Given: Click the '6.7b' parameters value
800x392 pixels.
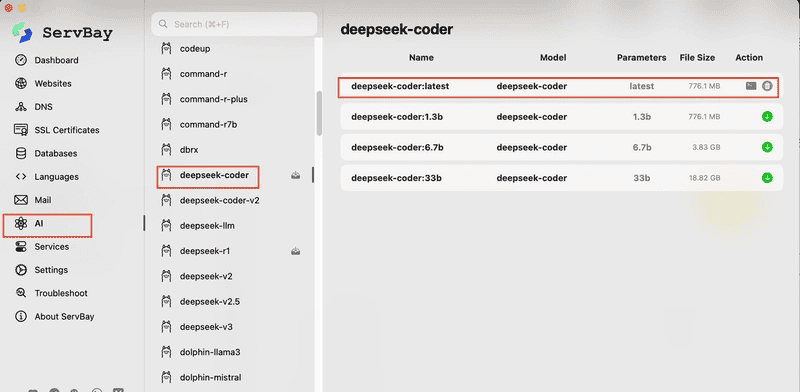Looking at the screenshot, I should tap(642, 148).
